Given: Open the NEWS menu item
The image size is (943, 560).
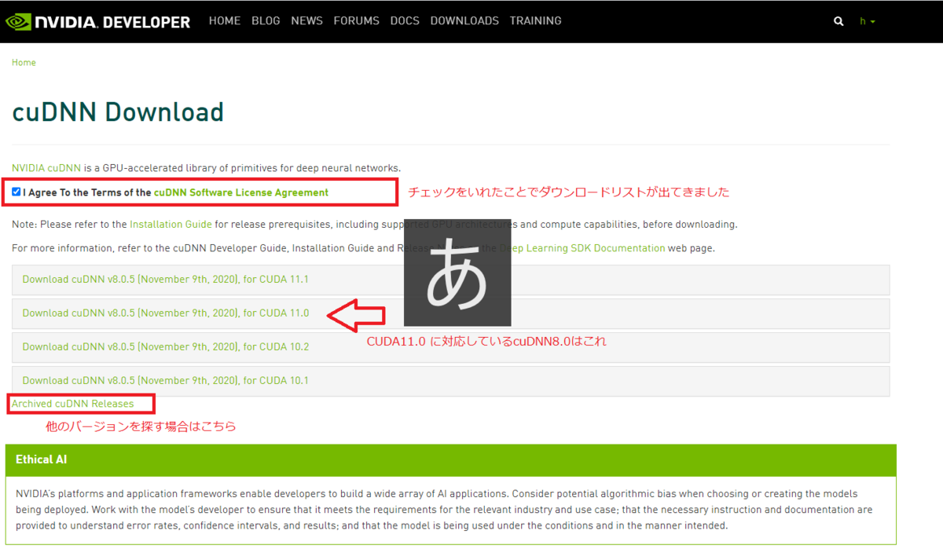Looking at the screenshot, I should click(306, 21).
